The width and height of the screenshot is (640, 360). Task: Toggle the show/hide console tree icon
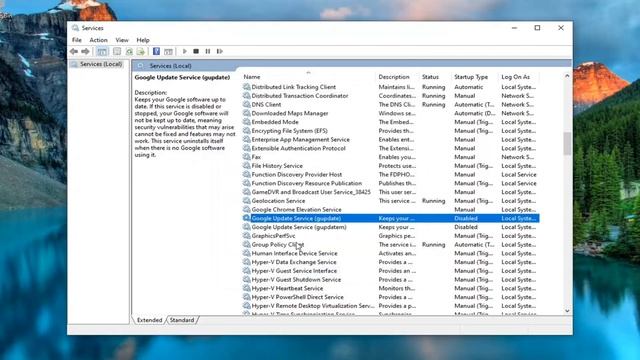pos(102,51)
